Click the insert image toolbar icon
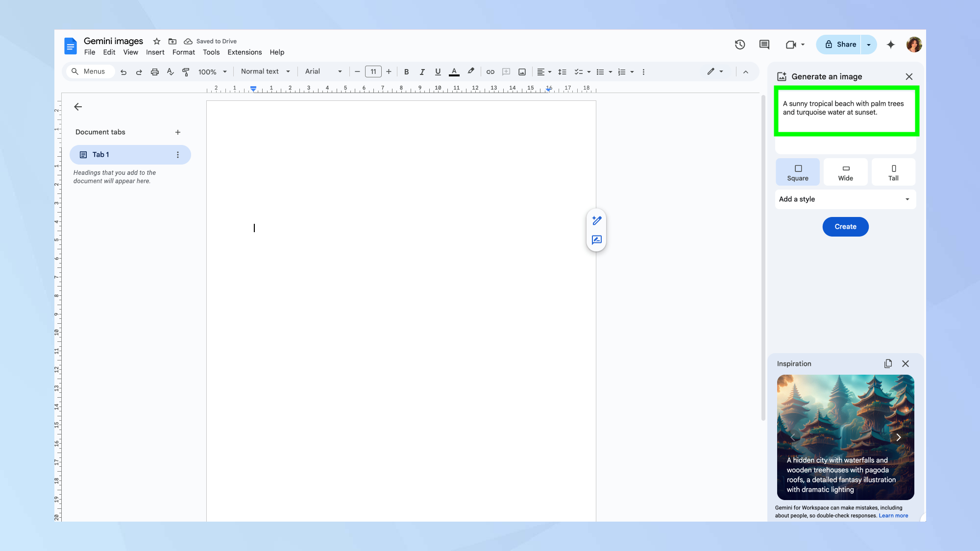The height and width of the screenshot is (551, 980). pyautogui.click(x=522, y=72)
